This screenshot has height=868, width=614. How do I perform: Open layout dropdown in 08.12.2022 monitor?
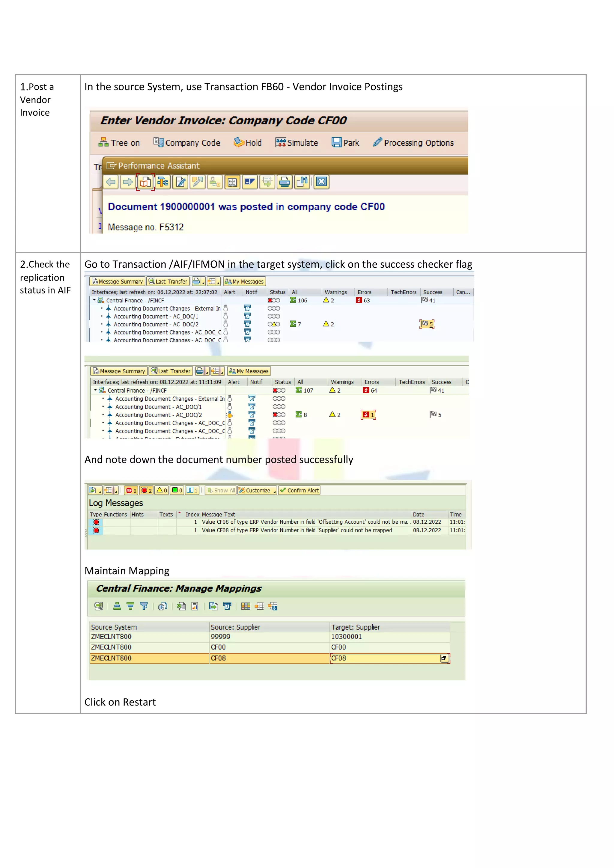(217, 371)
